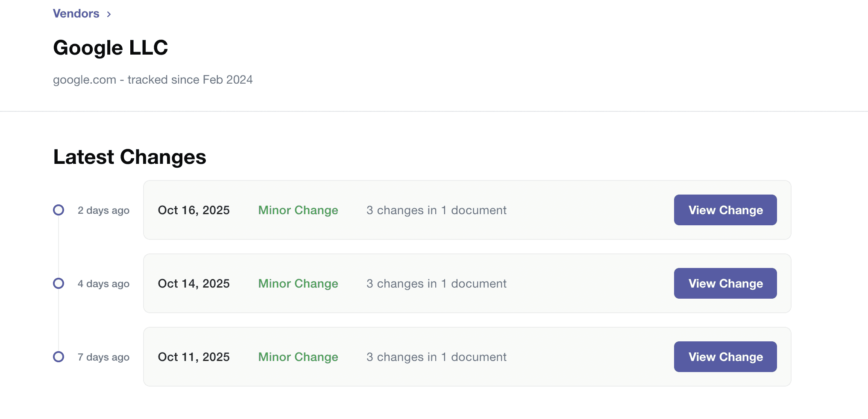Click the Oct 11, 2025 date
This screenshot has height=419, width=868.
[x=194, y=357]
